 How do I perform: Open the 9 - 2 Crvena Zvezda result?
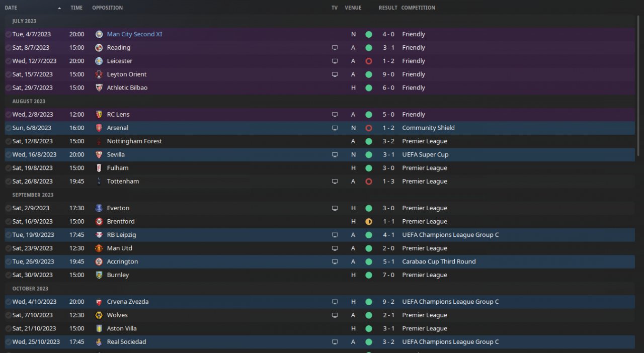pyautogui.click(x=388, y=302)
